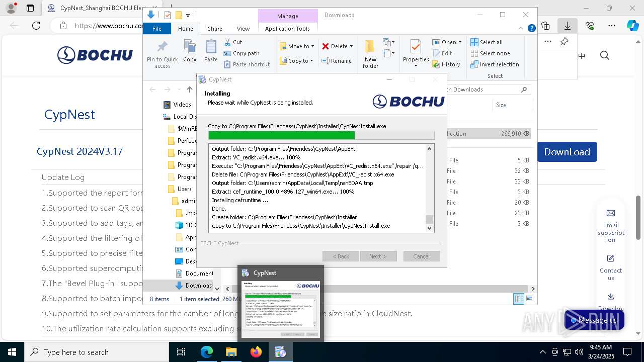Switch to the View ribbon tab
This screenshot has height=362, width=644.
243,29
